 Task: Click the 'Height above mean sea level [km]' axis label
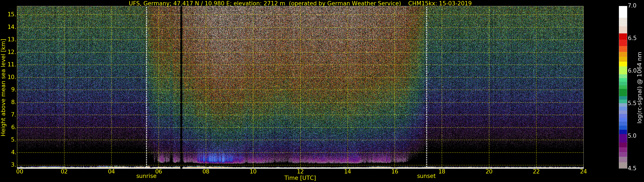[3, 87]
